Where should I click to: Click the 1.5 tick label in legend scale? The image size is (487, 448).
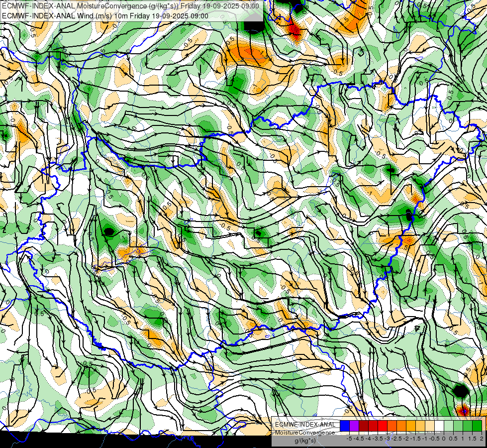coord(472,439)
